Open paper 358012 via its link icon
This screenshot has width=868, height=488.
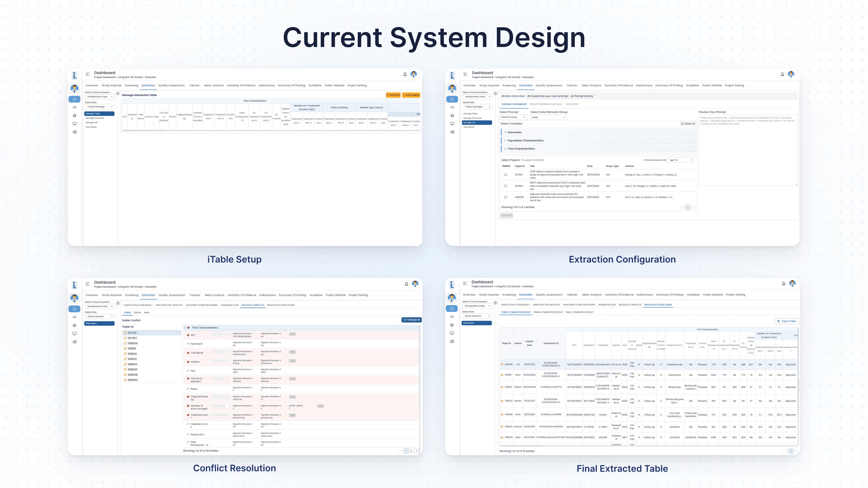(125, 354)
